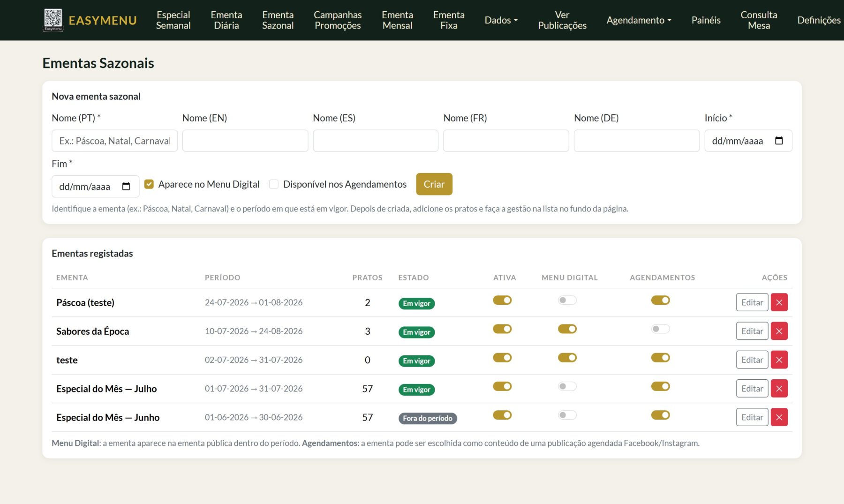Edit Especial do Mês — Junho

tap(752, 417)
